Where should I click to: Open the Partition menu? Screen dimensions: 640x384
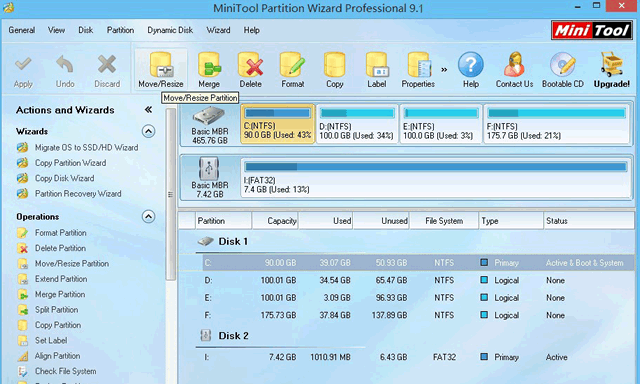point(120,30)
